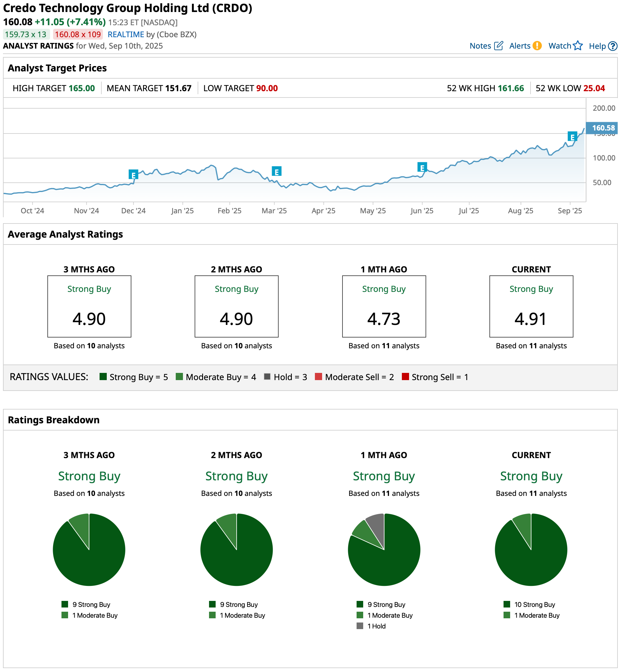Click '9 Strong Buy' under 3 MTHS AGO pie
Image resolution: width=619 pixels, height=672 pixels.
86,604
